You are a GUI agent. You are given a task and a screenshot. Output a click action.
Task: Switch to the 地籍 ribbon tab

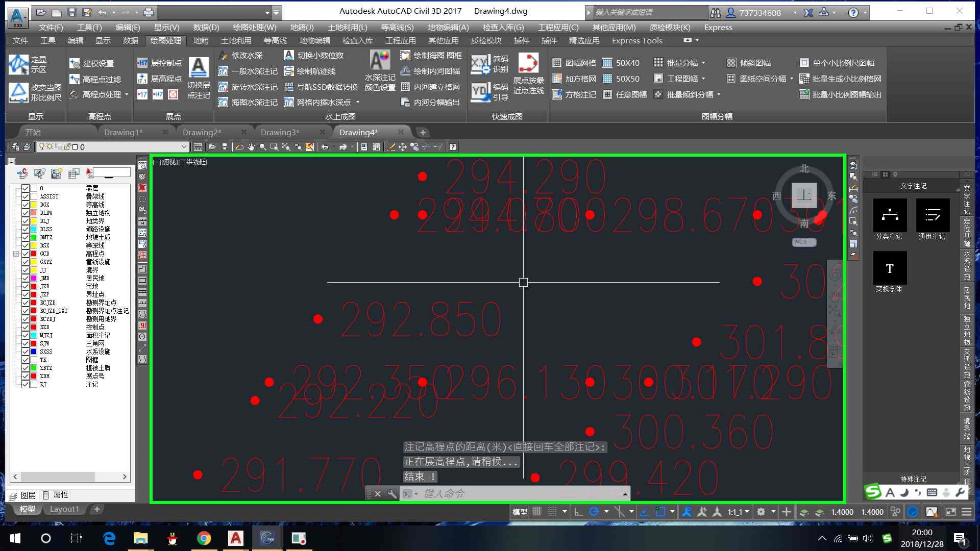[x=201, y=40]
